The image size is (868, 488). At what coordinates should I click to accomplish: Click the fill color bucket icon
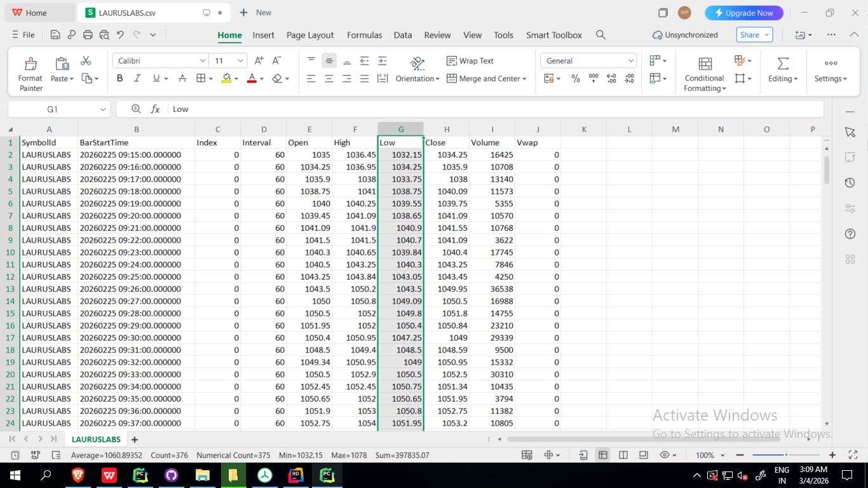tap(226, 78)
